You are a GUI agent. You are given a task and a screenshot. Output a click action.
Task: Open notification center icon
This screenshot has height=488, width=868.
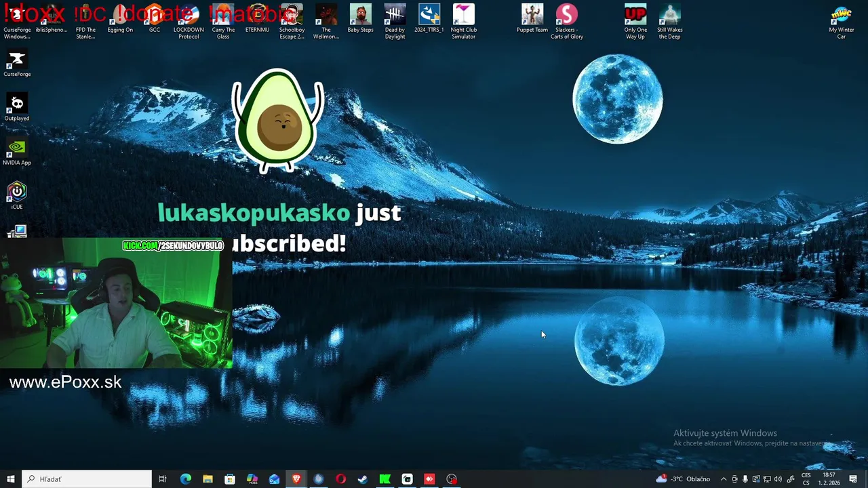[x=853, y=479]
